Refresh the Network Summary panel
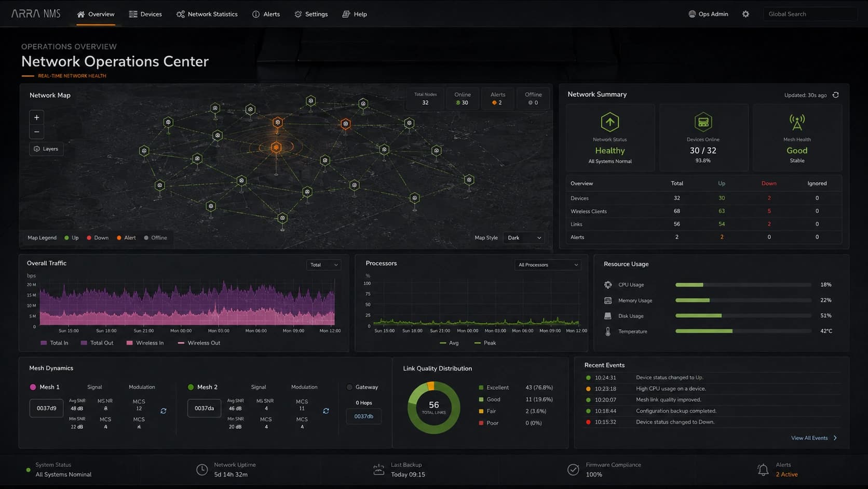The image size is (868, 489). pos(836,95)
